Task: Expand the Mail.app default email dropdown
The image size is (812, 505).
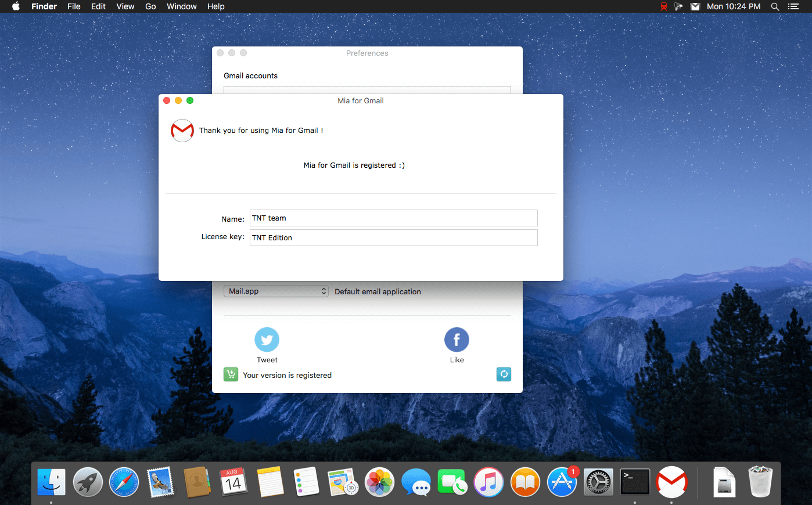Action: click(x=276, y=291)
